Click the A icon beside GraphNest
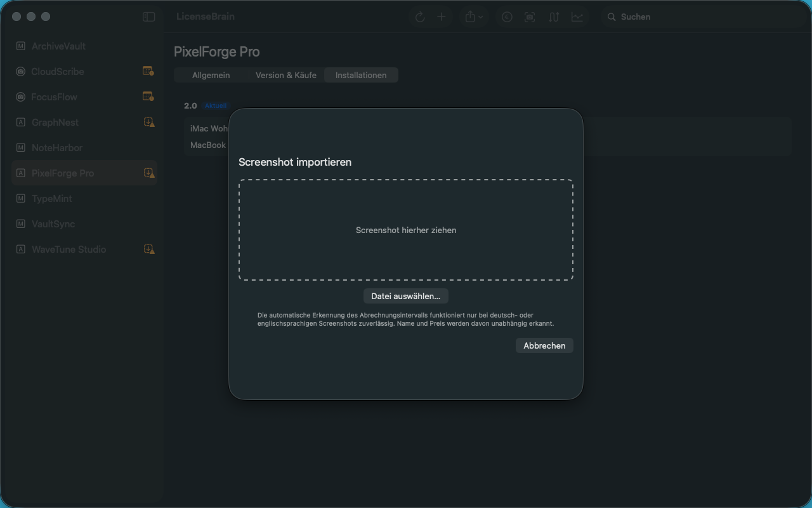This screenshot has width=812, height=508. point(21,123)
